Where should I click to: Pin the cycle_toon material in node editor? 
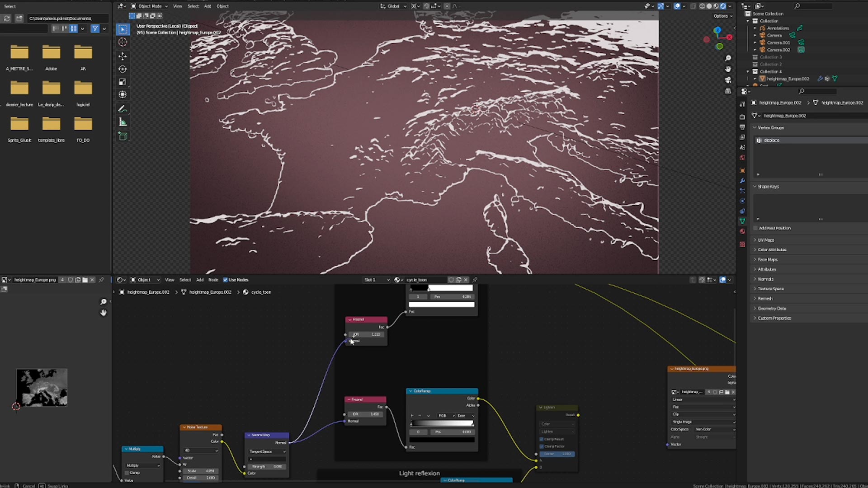475,280
